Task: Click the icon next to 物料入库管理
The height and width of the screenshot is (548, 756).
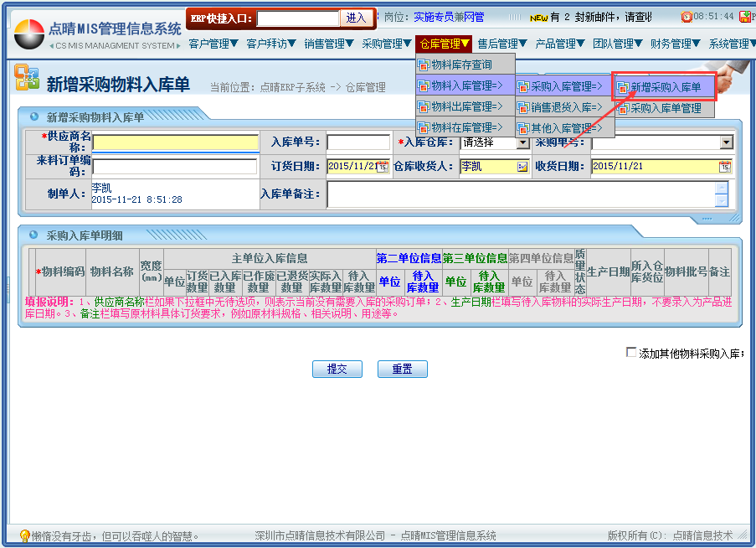Action: click(x=424, y=85)
